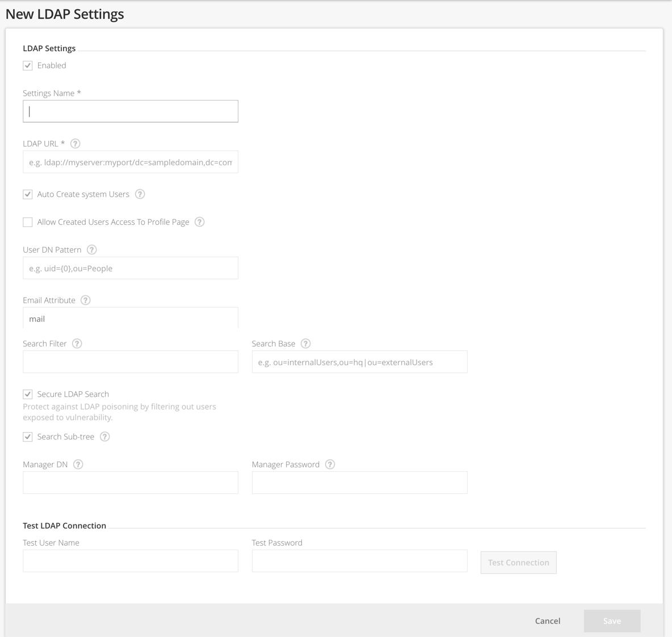
Task: Uncheck Search Sub-tree
Action: 27,437
